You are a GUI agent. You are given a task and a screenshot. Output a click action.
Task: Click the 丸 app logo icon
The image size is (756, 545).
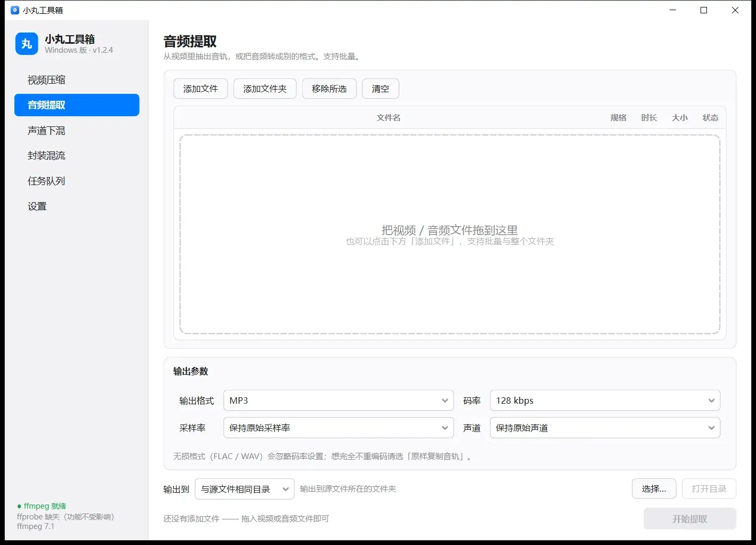[x=27, y=44]
